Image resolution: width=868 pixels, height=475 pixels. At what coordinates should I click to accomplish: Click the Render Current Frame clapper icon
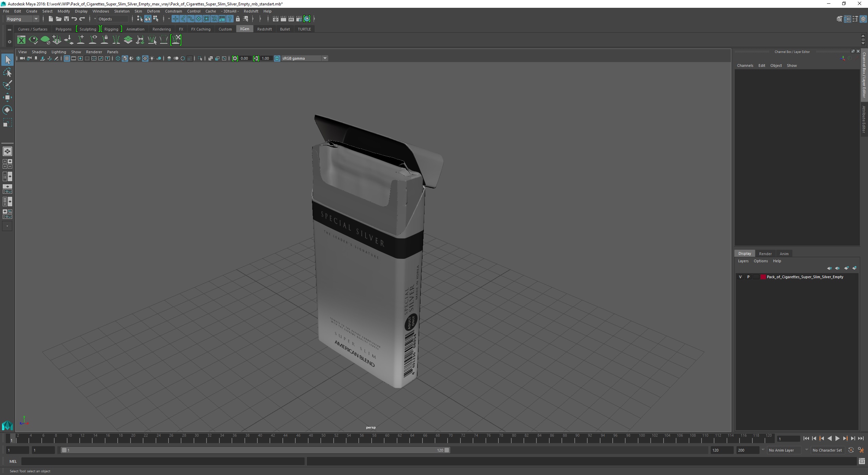pos(283,19)
